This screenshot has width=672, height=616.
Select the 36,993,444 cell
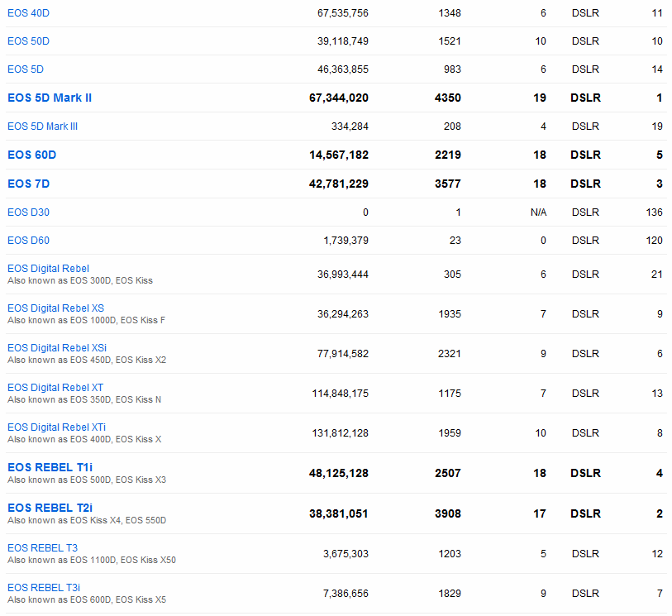coord(343,275)
